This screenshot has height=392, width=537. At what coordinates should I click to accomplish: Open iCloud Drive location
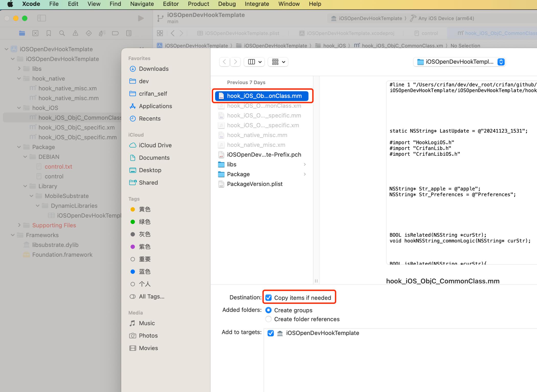click(155, 145)
